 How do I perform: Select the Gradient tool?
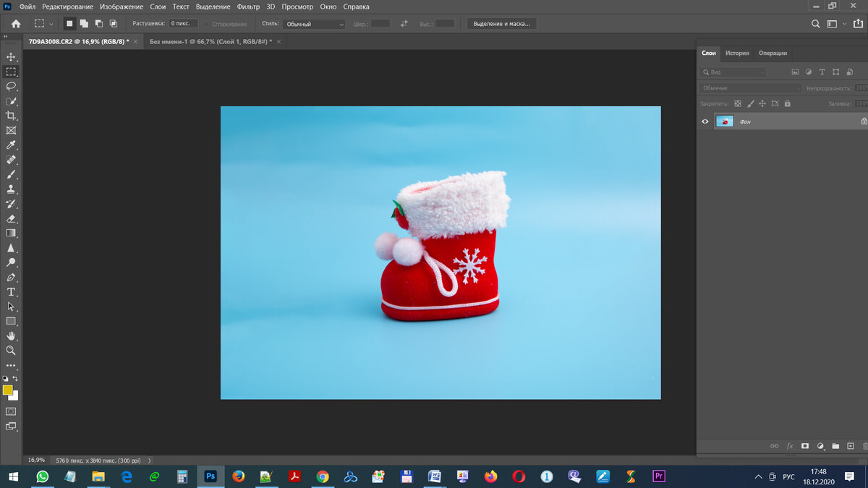click(11, 233)
